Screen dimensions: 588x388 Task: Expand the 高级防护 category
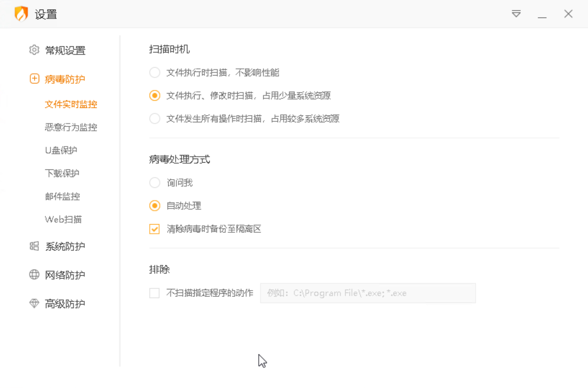click(x=65, y=304)
